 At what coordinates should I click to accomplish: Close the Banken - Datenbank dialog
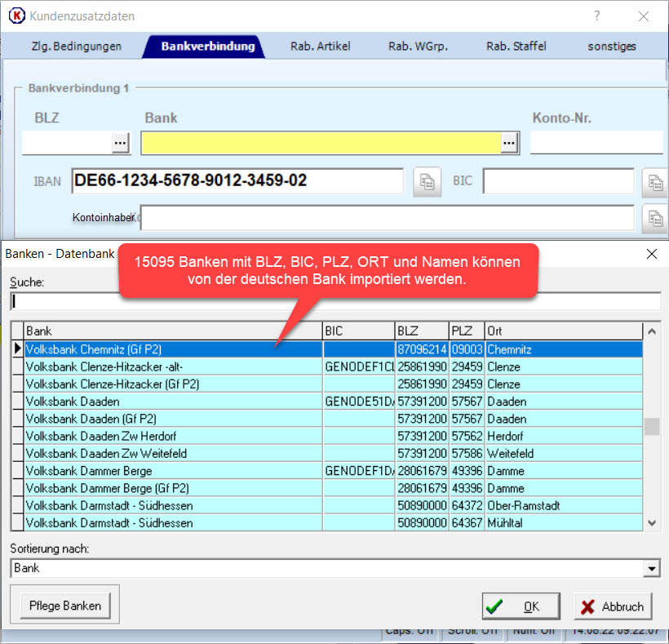point(651,254)
